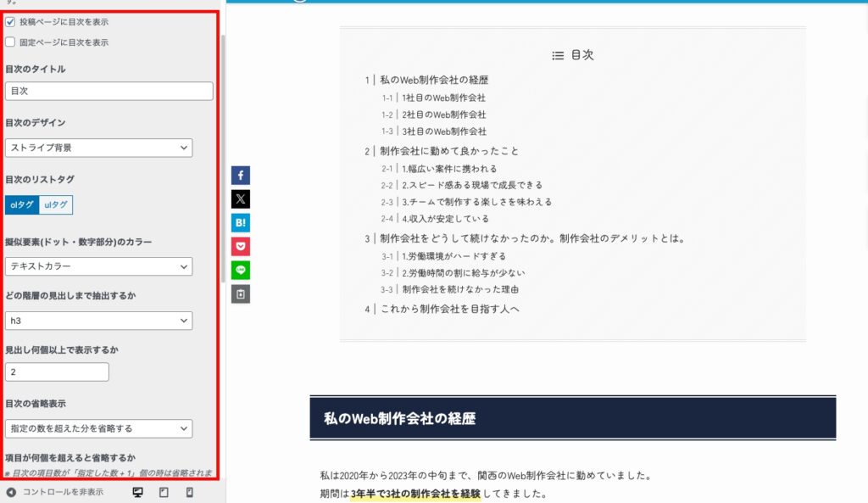Switch to mobile preview icon

pos(189,492)
